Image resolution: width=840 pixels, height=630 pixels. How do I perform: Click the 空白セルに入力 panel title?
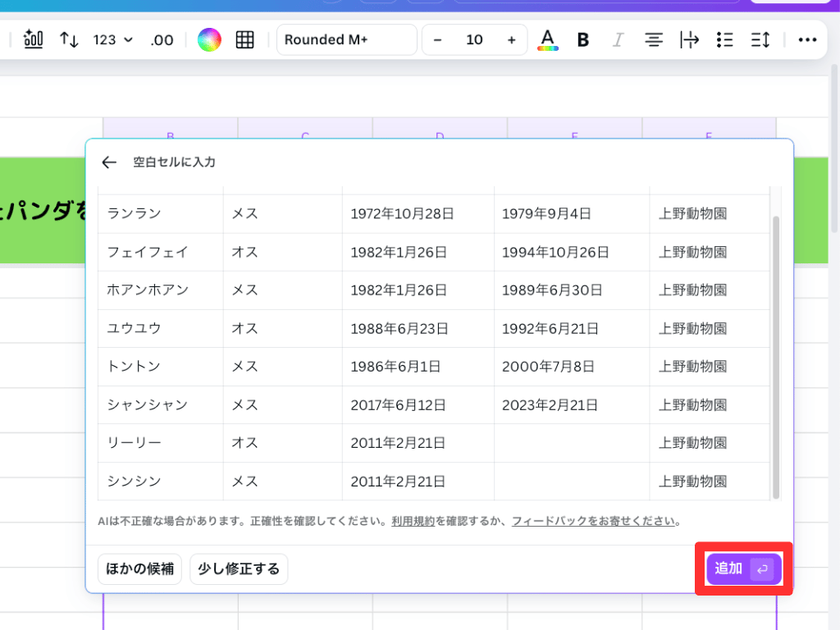coord(174,162)
